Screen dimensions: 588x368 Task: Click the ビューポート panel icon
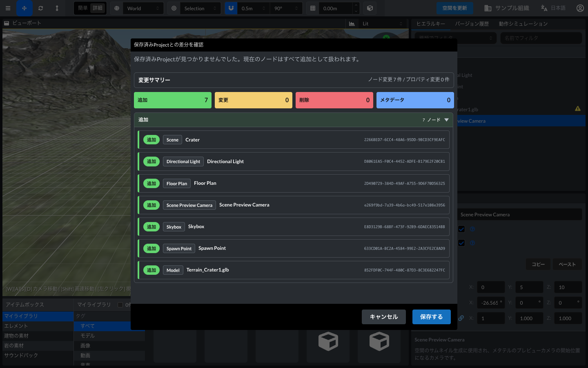[x=7, y=23]
